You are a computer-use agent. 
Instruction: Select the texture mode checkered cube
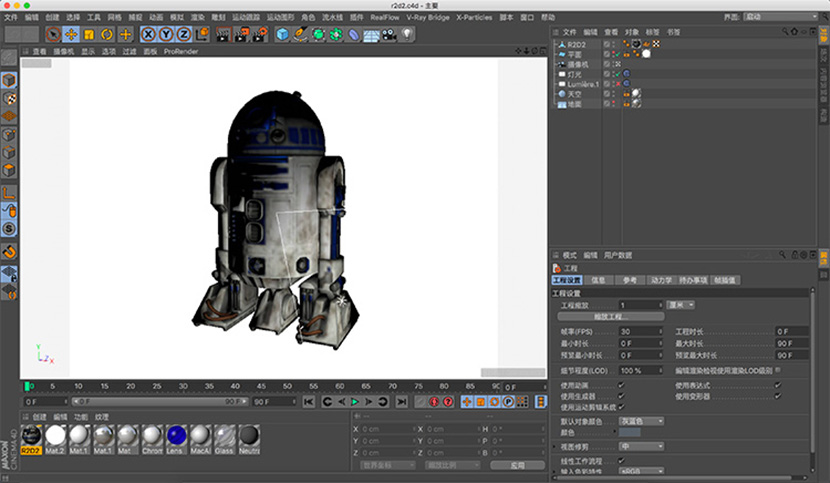pos(9,99)
